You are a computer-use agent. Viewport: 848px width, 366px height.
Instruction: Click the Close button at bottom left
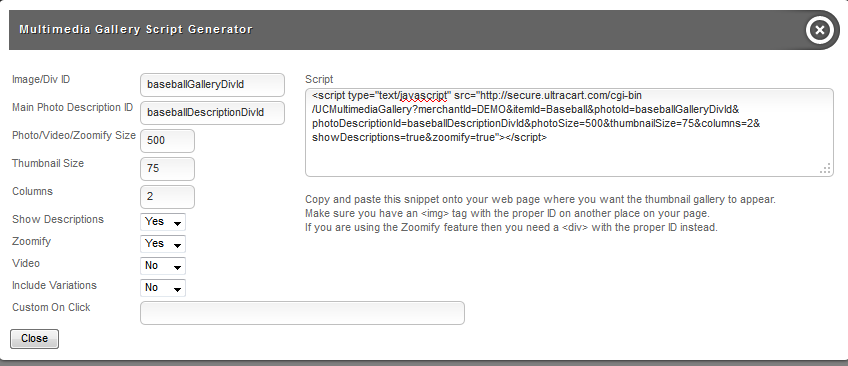click(x=35, y=339)
